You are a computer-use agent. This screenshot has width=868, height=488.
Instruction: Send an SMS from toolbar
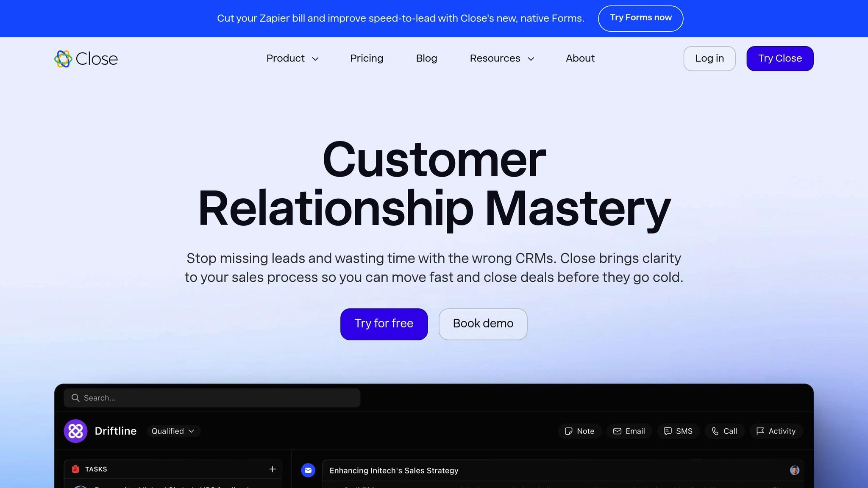click(x=678, y=431)
